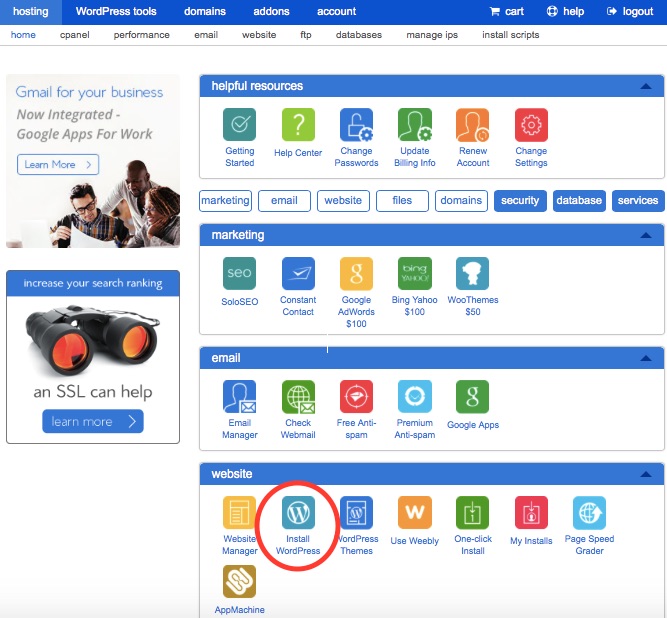Viewport: 667px width, 618px height.
Task: Go to the home subtab
Action: pos(23,35)
